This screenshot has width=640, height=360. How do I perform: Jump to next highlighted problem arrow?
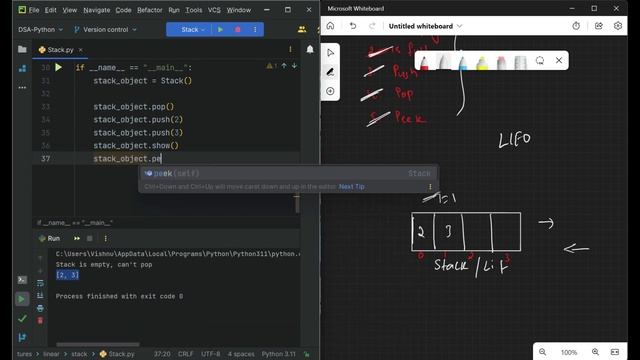pyautogui.click(x=294, y=65)
